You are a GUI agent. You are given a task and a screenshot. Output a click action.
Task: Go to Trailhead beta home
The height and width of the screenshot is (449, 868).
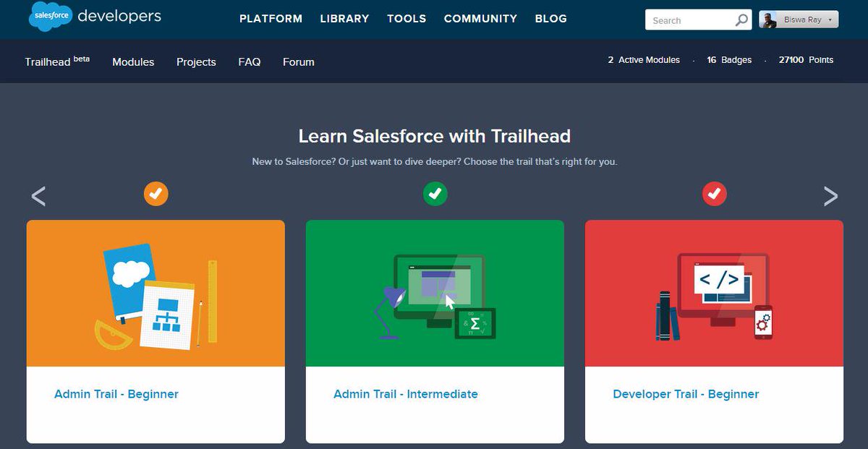[57, 61]
